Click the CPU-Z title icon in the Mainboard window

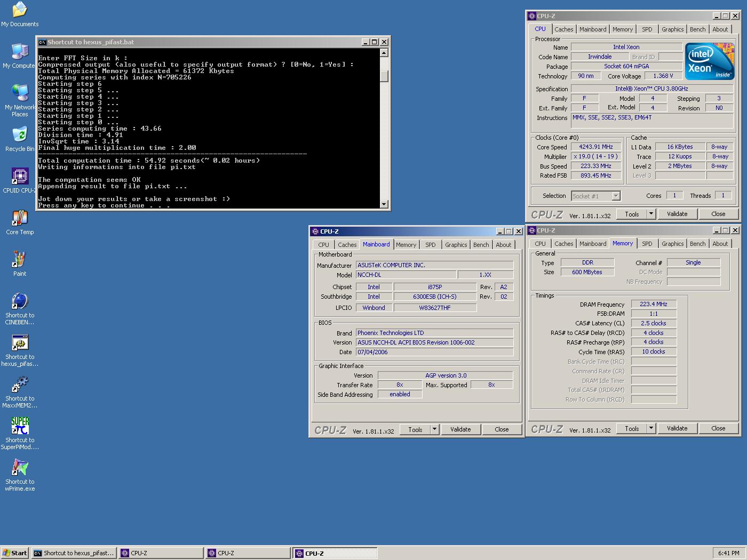(315, 231)
